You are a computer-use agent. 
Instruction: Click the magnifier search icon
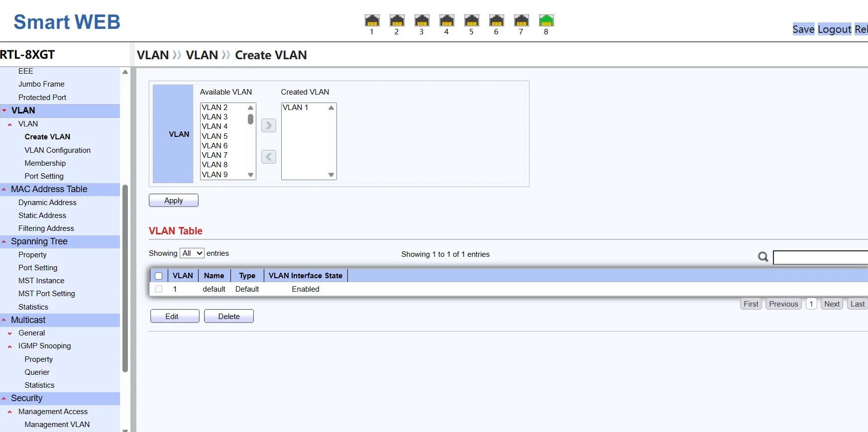tap(762, 257)
